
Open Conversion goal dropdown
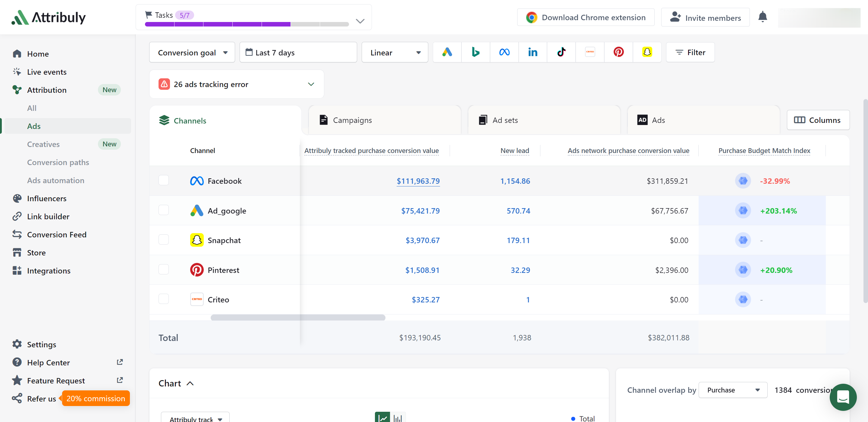coord(192,52)
